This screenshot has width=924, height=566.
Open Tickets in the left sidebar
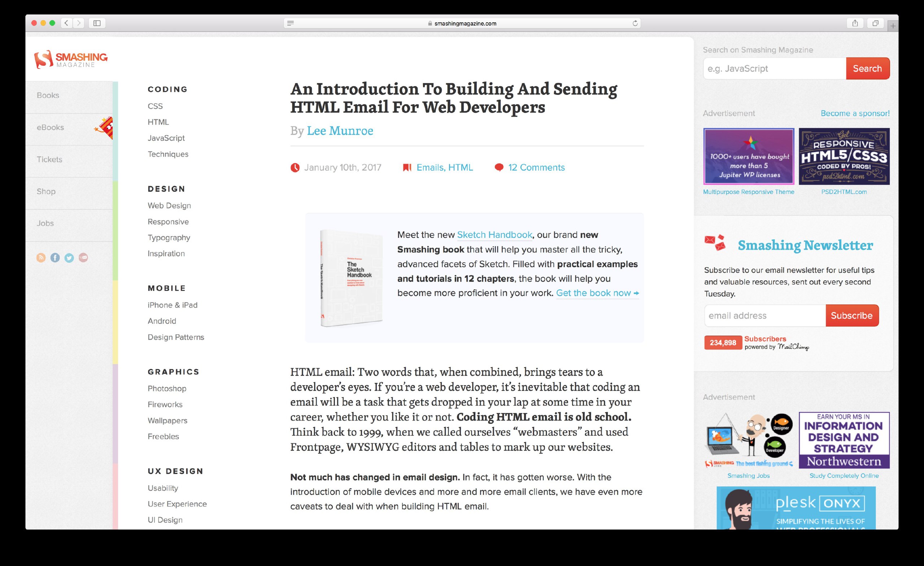[49, 160]
